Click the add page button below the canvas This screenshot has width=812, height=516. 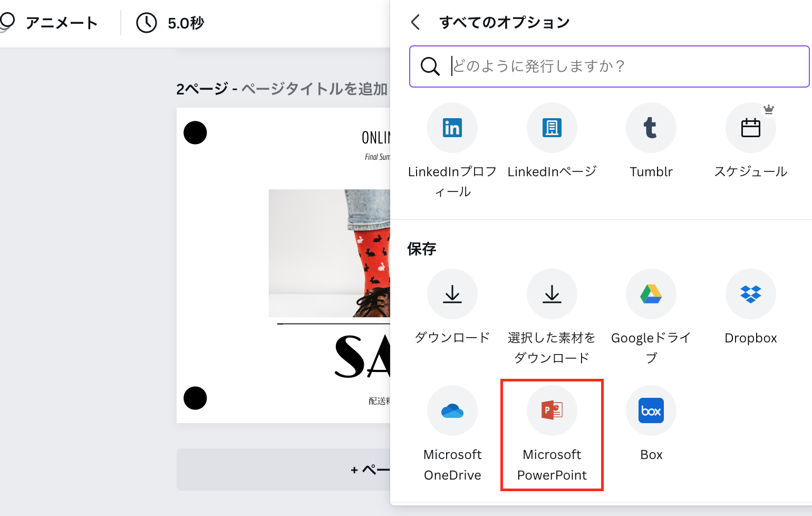(x=284, y=470)
